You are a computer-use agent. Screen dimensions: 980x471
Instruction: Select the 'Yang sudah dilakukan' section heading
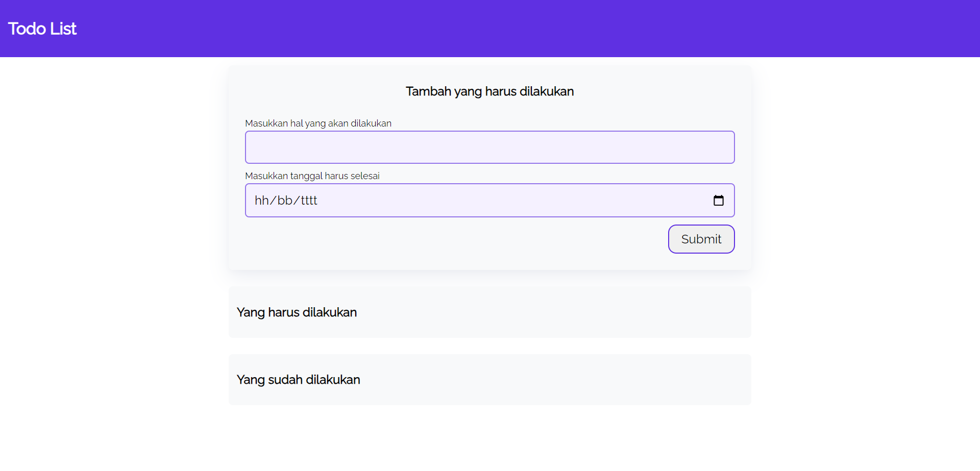(x=298, y=380)
